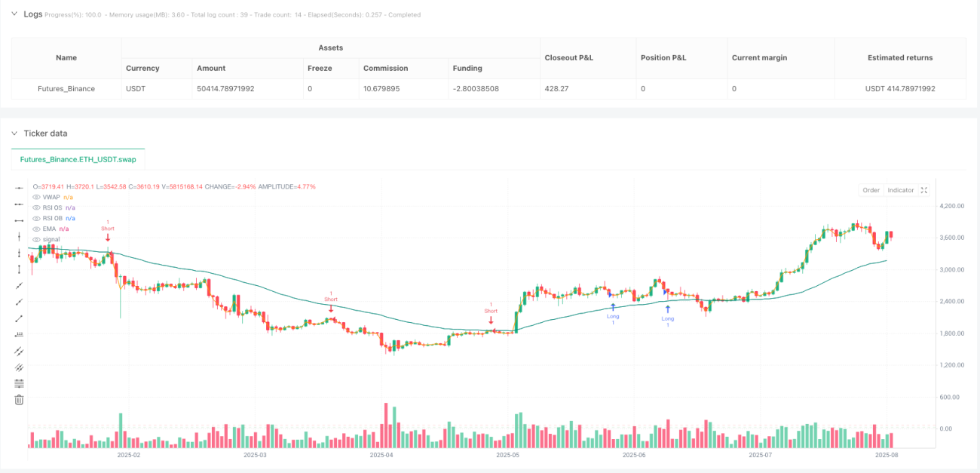
Task: Toggle the signal indicator eye
Action: [x=36, y=239]
